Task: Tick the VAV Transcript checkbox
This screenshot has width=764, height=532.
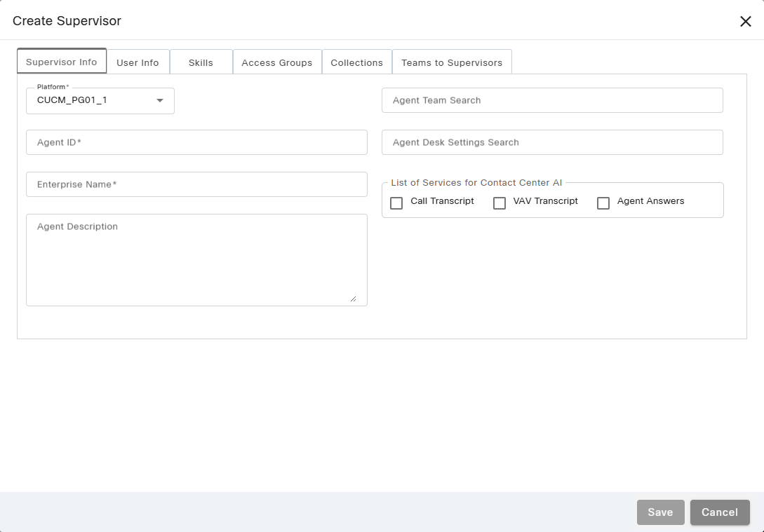Action: (x=500, y=203)
